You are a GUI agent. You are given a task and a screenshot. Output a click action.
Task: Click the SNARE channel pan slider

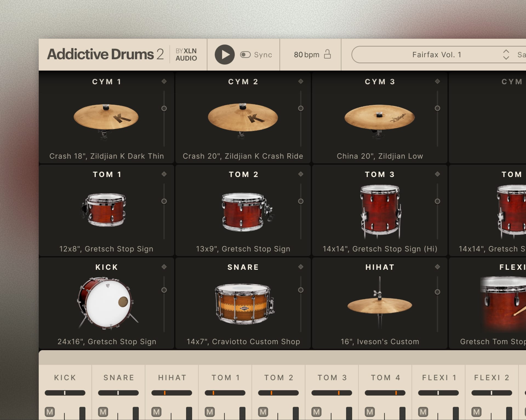[118, 393]
